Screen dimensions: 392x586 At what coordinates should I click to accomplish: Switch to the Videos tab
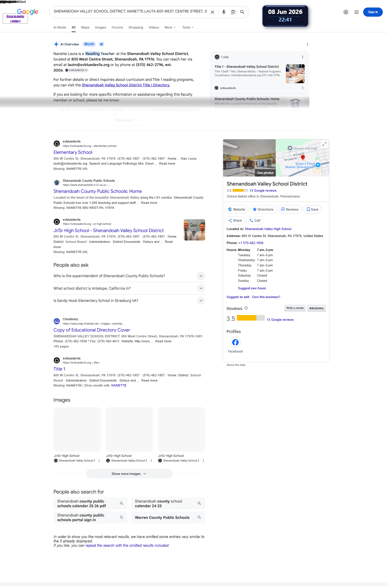point(154,27)
